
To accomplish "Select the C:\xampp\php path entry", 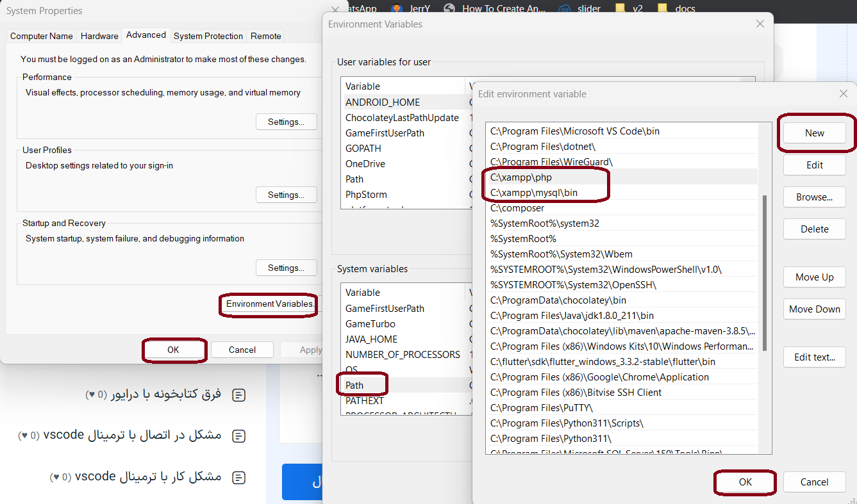I will (x=621, y=177).
